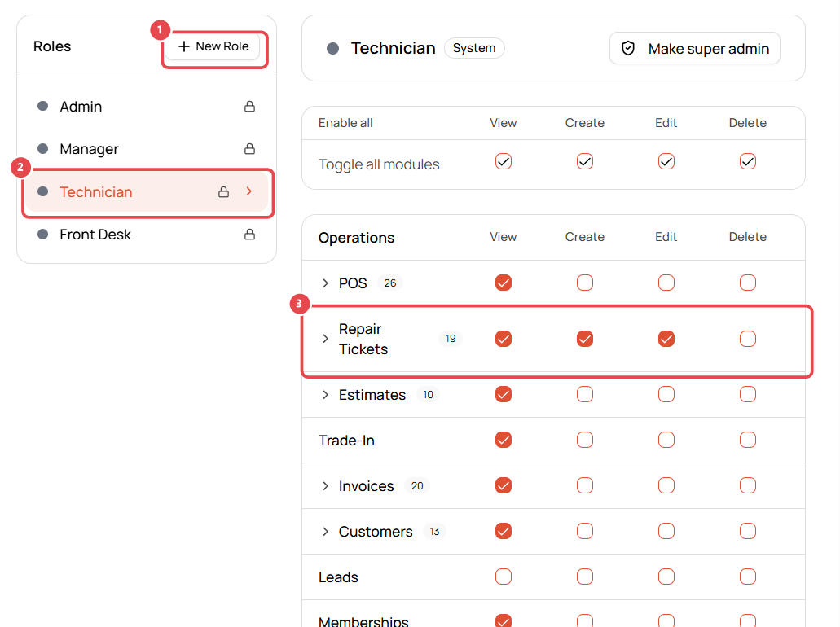Toggle Edit for all modules

click(666, 162)
